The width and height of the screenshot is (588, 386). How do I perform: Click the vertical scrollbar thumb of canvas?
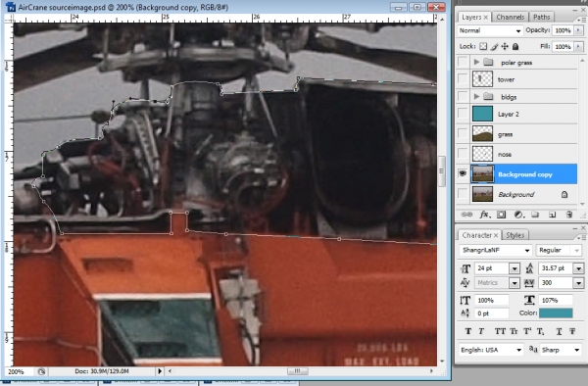point(442,170)
